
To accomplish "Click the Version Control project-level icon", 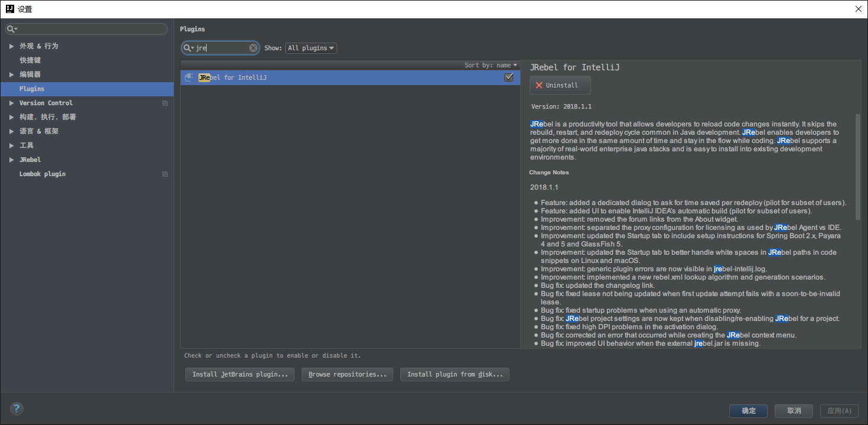I will 165,103.
